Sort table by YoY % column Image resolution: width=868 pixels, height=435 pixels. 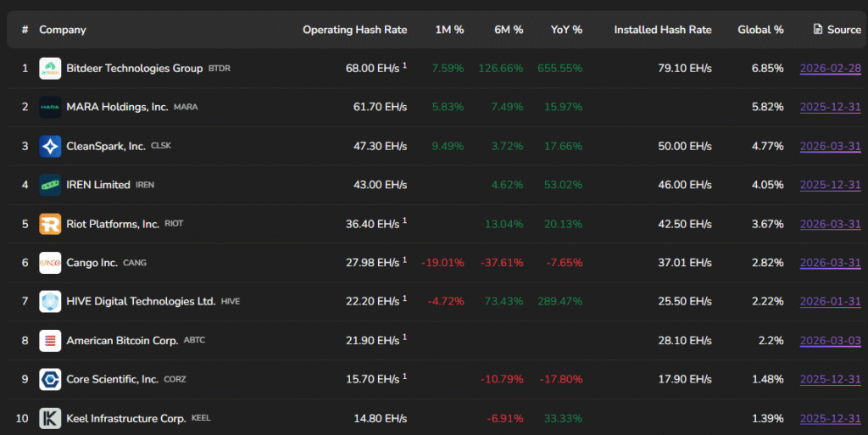[x=566, y=30]
